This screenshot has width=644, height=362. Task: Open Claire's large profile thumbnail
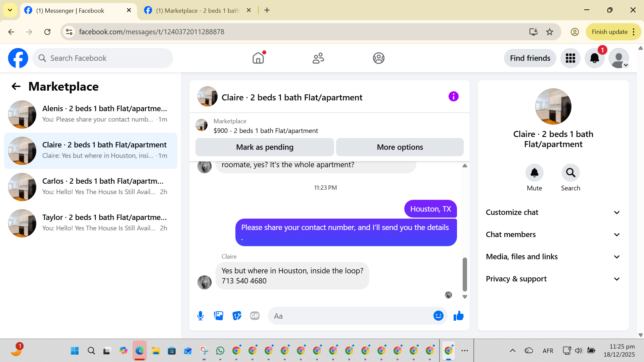coord(553,106)
